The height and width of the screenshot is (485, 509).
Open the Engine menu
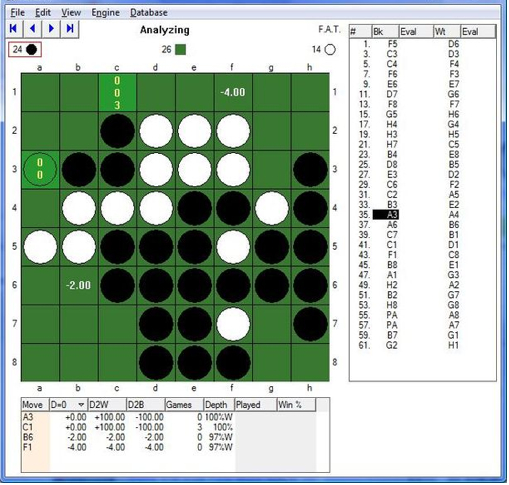click(105, 13)
